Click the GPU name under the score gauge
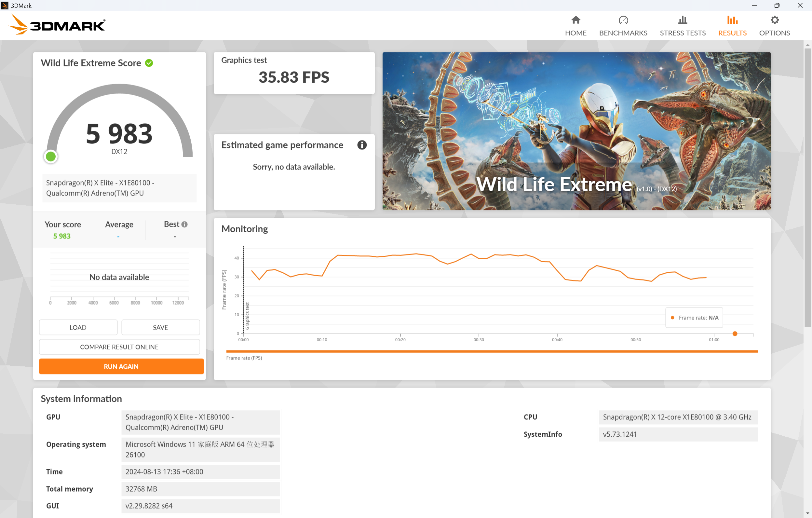The image size is (812, 518). (x=119, y=188)
